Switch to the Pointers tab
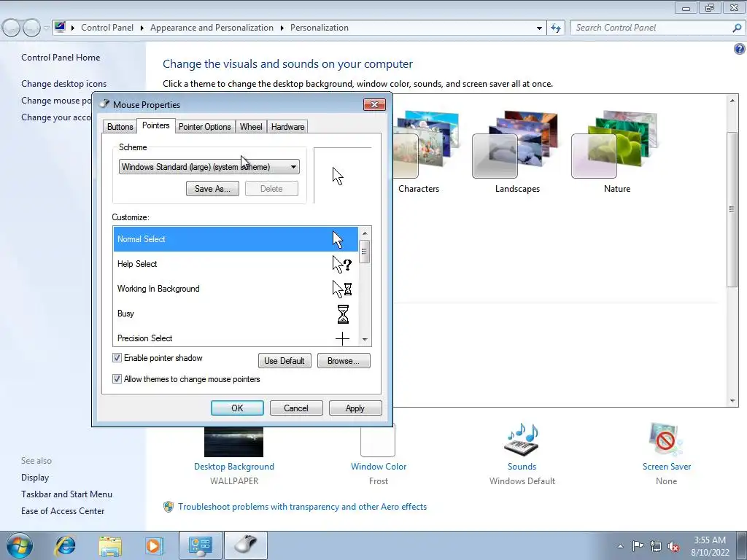 [x=156, y=125]
